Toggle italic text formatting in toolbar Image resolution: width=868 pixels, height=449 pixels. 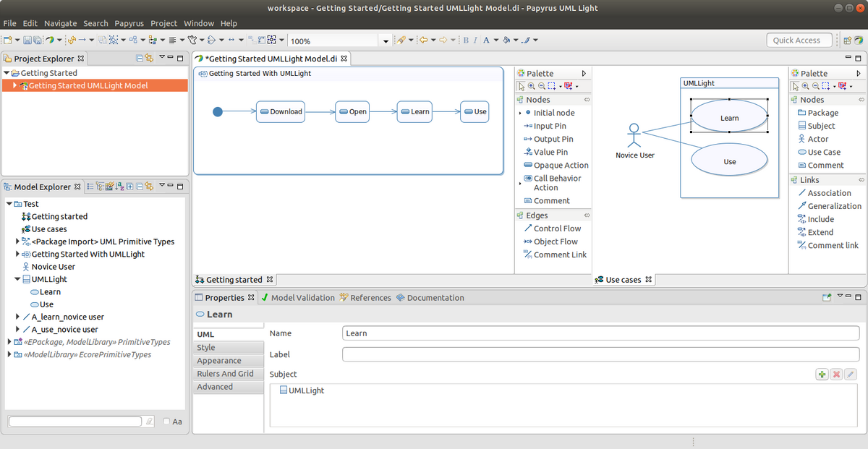point(475,40)
